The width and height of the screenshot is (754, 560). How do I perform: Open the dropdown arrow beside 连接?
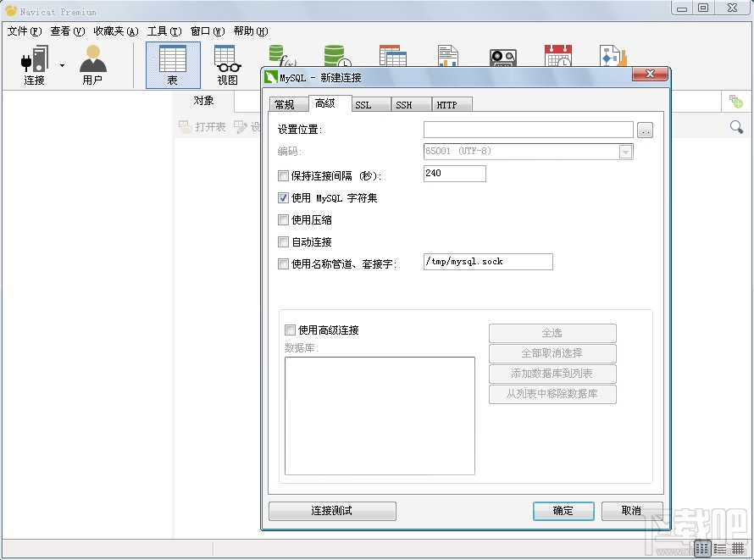click(62, 65)
